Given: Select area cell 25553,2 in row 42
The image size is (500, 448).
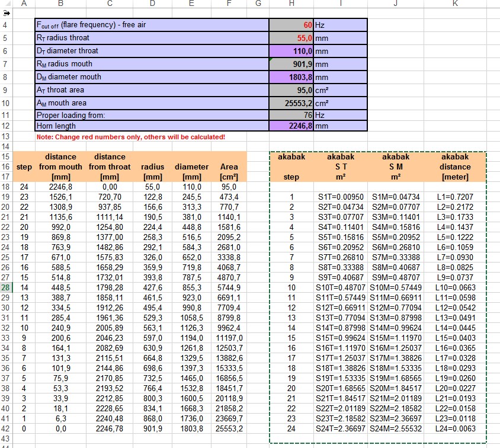Looking at the screenshot, I should pos(229,428).
